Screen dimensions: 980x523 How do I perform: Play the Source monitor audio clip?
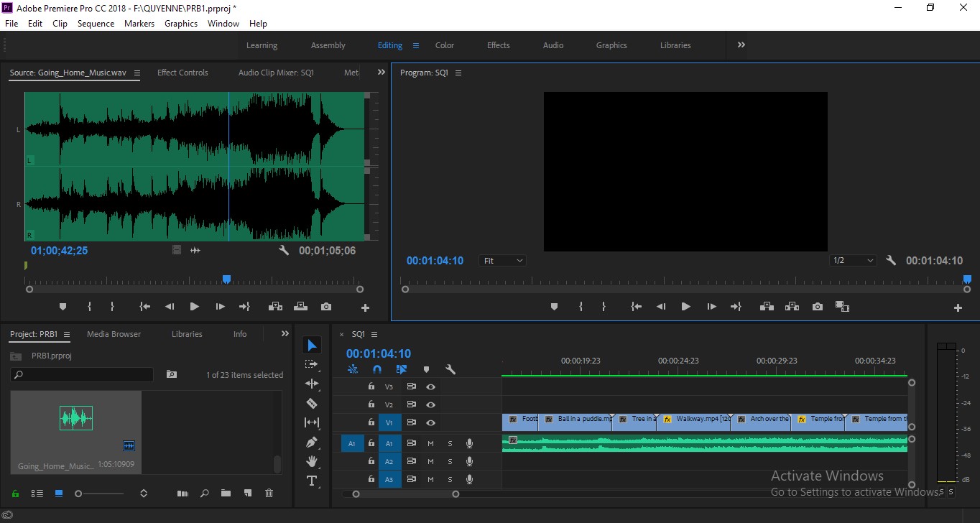point(194,307)
